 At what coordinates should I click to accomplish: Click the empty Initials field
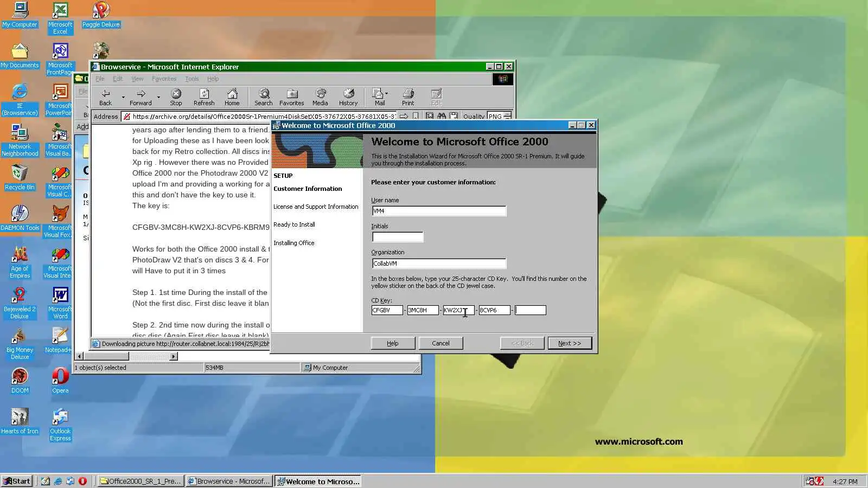398,237
